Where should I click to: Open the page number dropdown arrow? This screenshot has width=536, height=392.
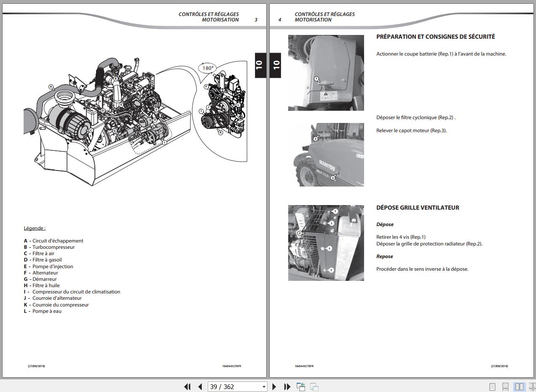point(264,387)
